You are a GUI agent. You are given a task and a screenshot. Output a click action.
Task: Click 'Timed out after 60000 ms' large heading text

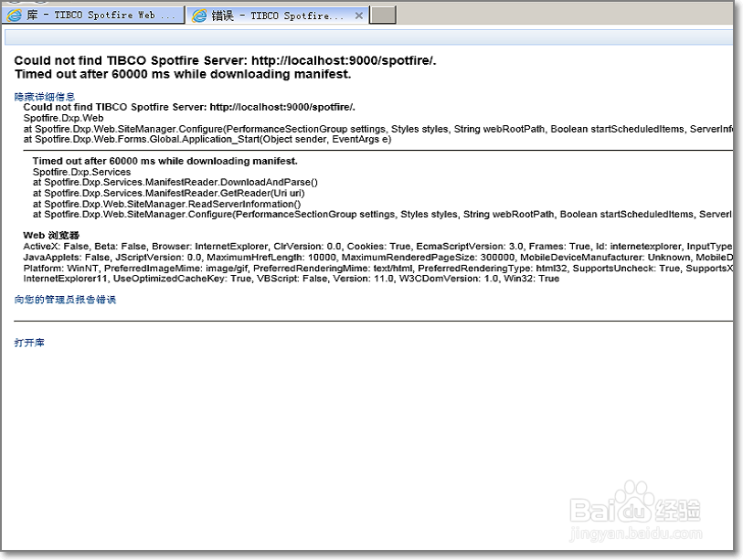point(183,74)
